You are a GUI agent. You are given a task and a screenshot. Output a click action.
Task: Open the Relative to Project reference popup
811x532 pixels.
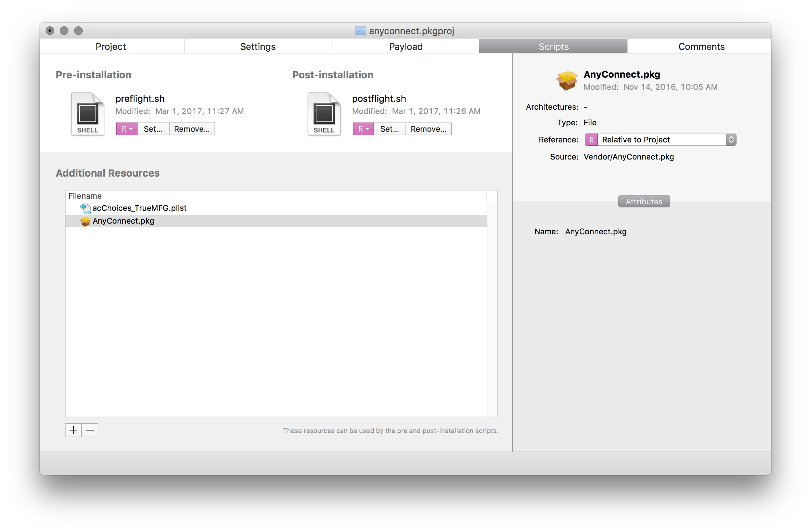(660, 140)
